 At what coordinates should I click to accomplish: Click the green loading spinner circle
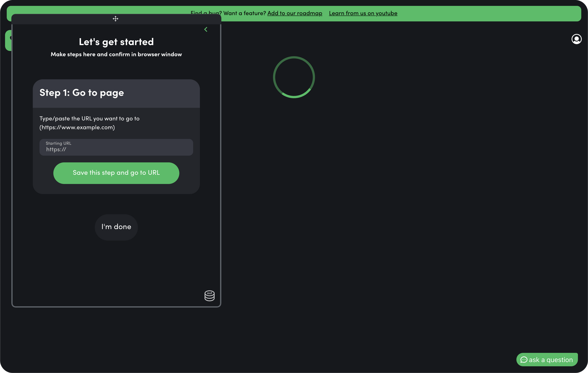coord(294,77)
